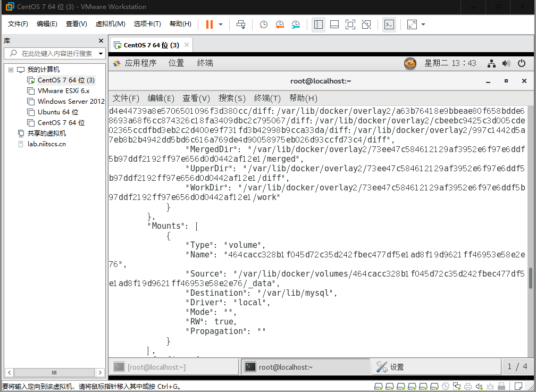
Task: Open the snapshot manager
Action: click(x=296, y=24)
